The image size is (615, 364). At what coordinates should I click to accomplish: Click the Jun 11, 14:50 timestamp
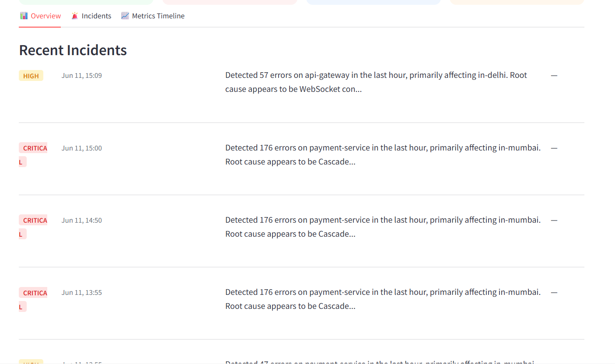tap(82, 220)
